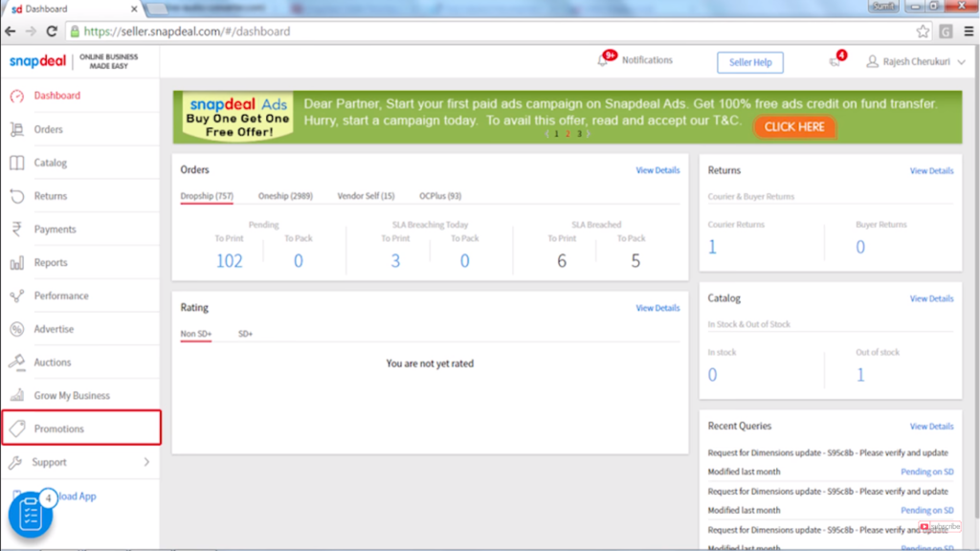
Task: Click the Seller Help button
Action: 750,62
